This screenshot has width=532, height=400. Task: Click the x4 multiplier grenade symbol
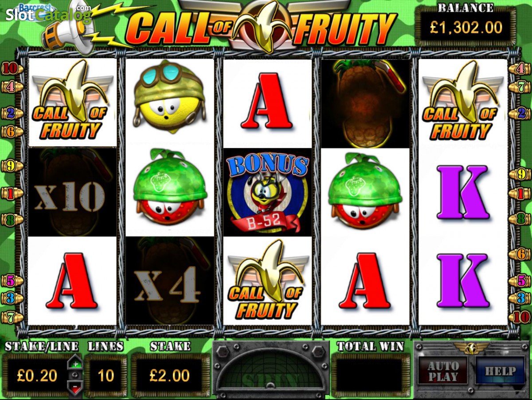pyautogui.click(x=170, y=281)
